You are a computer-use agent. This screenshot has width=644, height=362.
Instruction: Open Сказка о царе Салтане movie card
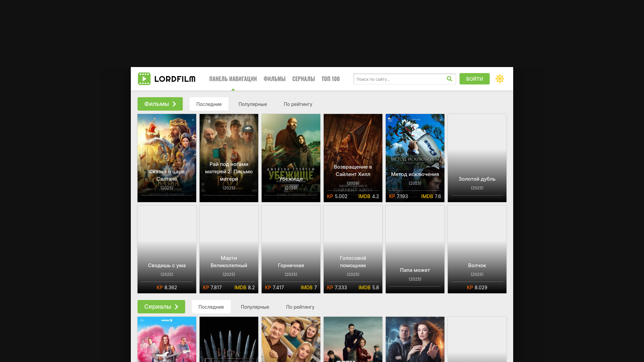tap(167, 158)
